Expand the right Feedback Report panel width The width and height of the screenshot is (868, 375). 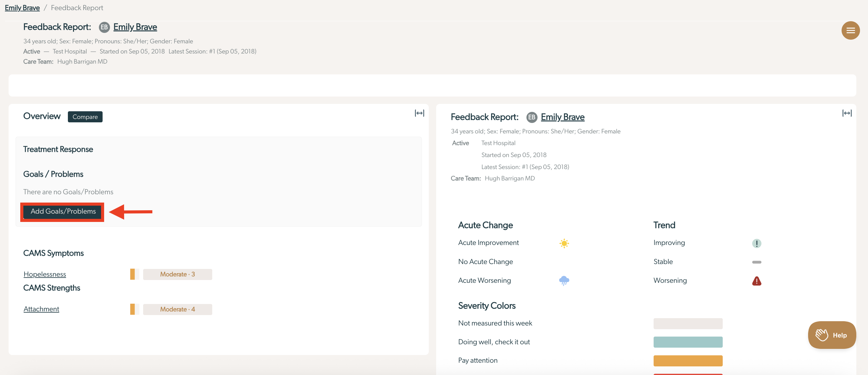846,113
